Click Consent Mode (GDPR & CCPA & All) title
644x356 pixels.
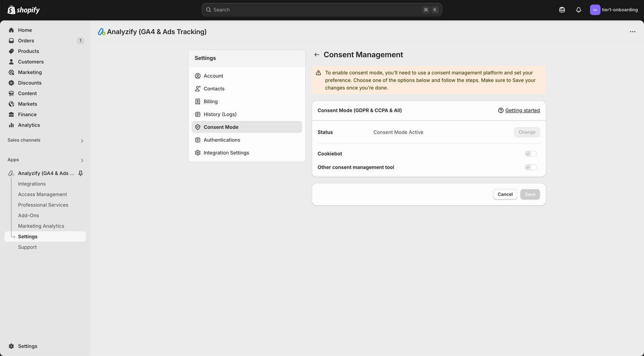pos(360,110)
